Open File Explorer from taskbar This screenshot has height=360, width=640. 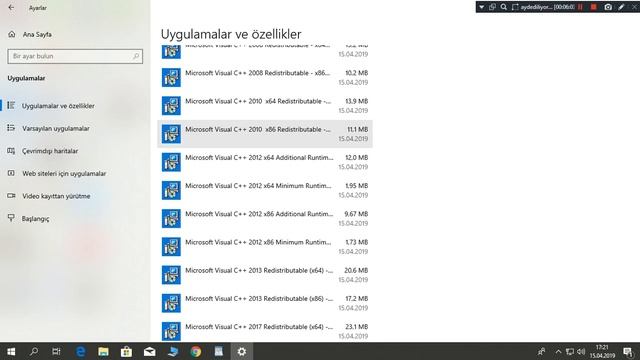pyautogui.click(x=103, y=351)
